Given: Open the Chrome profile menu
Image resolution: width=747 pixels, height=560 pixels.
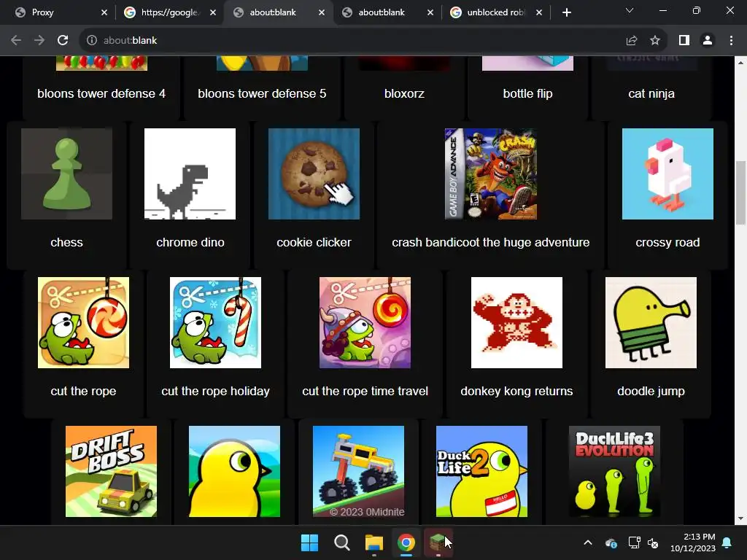Looking at the screenshot, I should [708, 41].
